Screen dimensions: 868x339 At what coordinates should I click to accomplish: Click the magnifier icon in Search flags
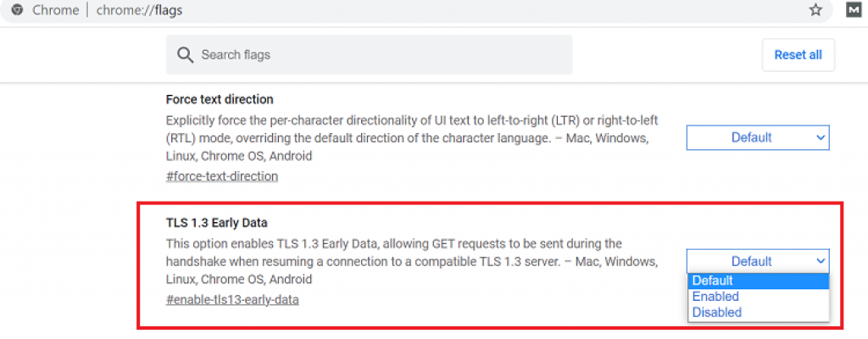click(186, 55)
